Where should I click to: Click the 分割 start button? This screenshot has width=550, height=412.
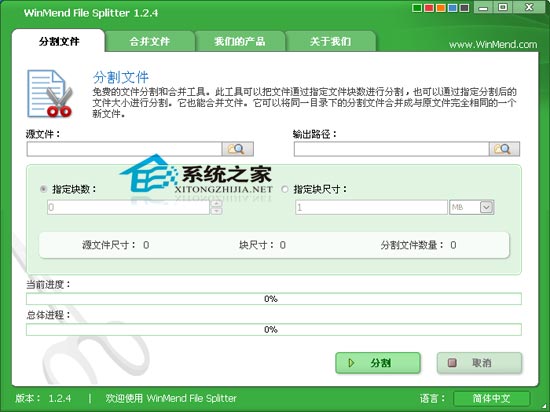[378, 363]
